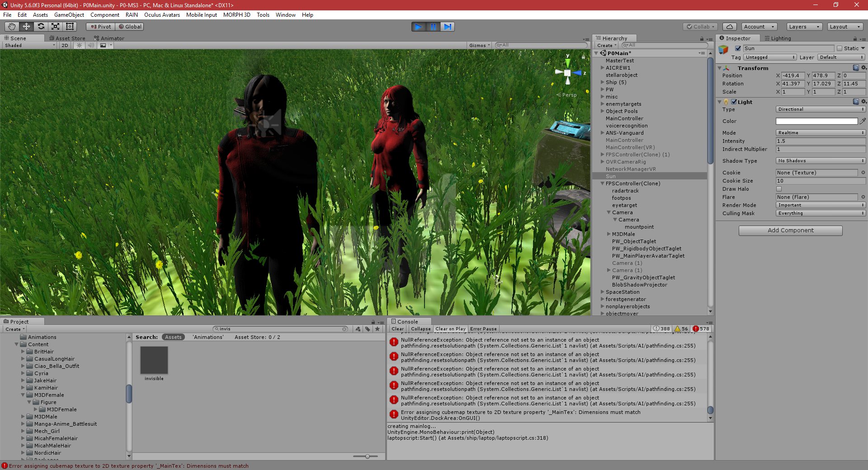Open the Layers dropdown
The image size is (868, 470).
pyautogui.click(x=804, y=27)
